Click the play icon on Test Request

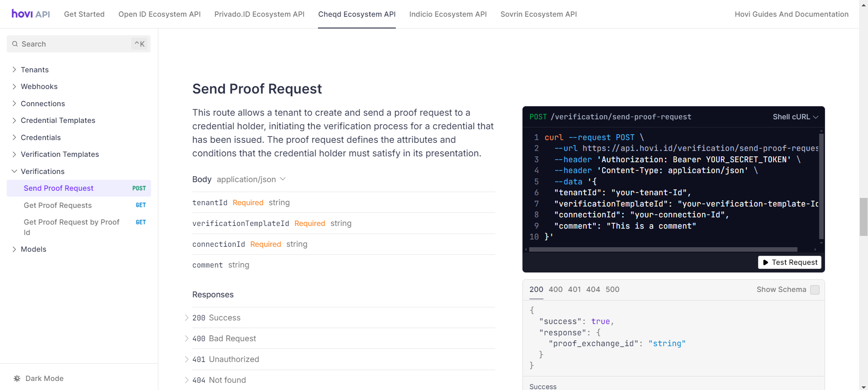(765, 263)
